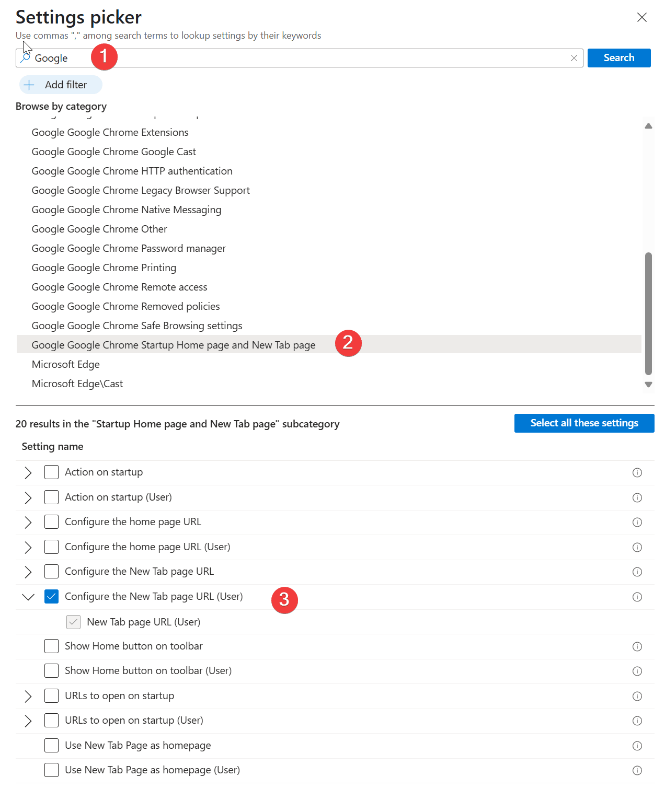Screen dimensions: 665x812
Task: Expand Configure the New Tab page URL row
Action: point(28,572)
